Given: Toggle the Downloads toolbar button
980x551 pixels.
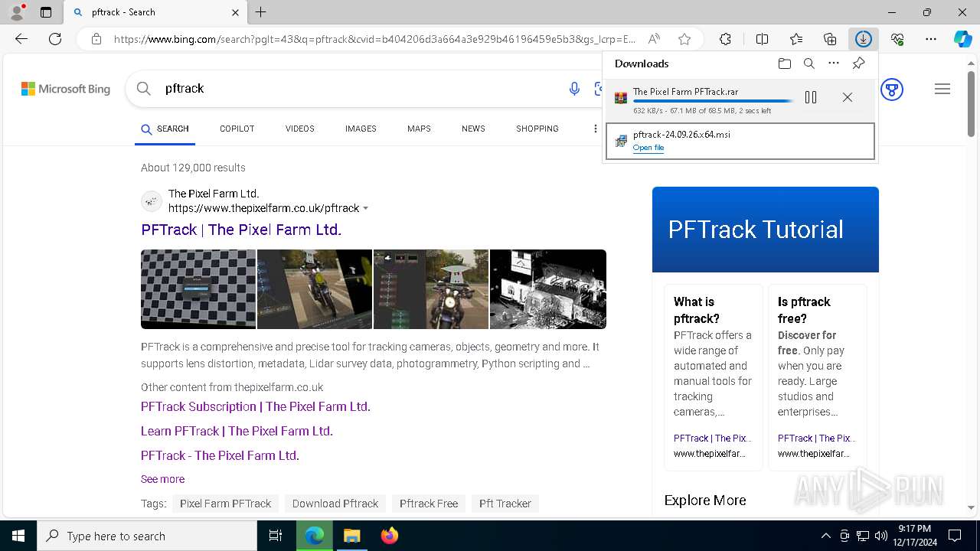Looking at the screenshot, I should (x=864, y=39).
